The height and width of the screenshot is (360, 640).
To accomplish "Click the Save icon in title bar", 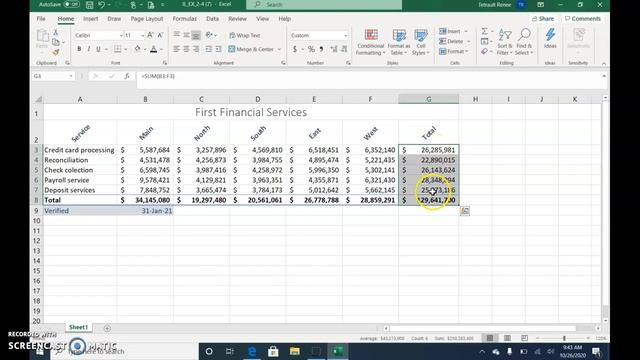I will pyautogui.click(x=89, y=5).
